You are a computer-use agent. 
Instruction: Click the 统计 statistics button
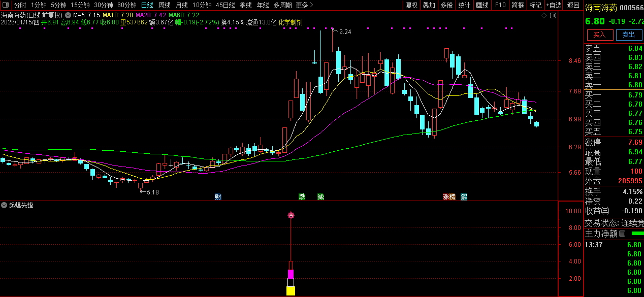[x=464, y=5]
